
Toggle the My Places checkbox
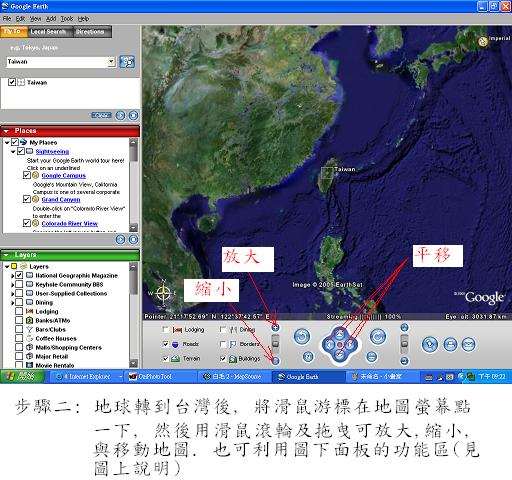click(x=15, y=142)
